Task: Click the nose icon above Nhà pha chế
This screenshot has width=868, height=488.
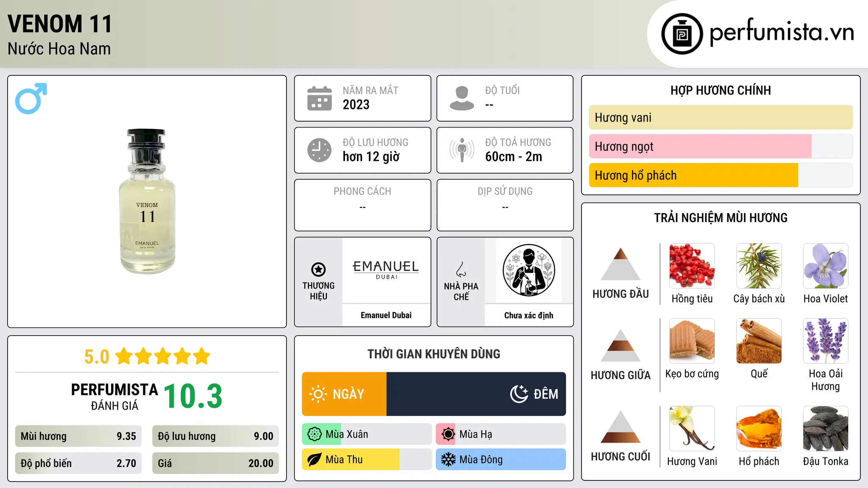Action: (x=461, y=269)
